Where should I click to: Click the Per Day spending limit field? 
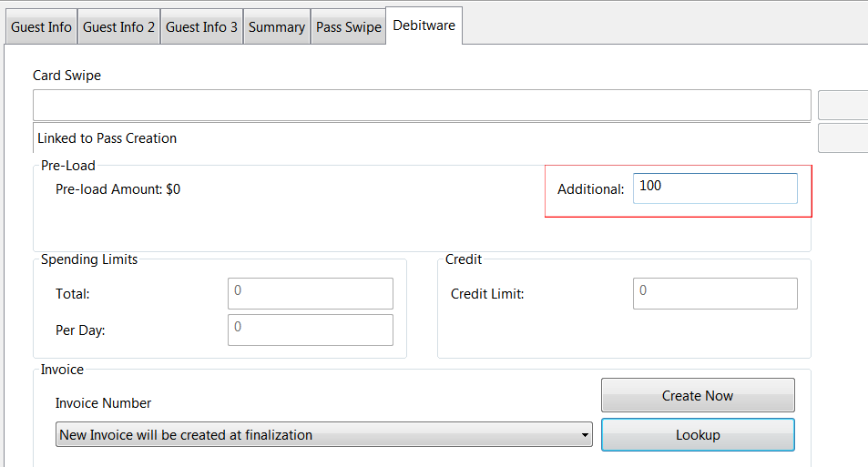coord(311,330)
